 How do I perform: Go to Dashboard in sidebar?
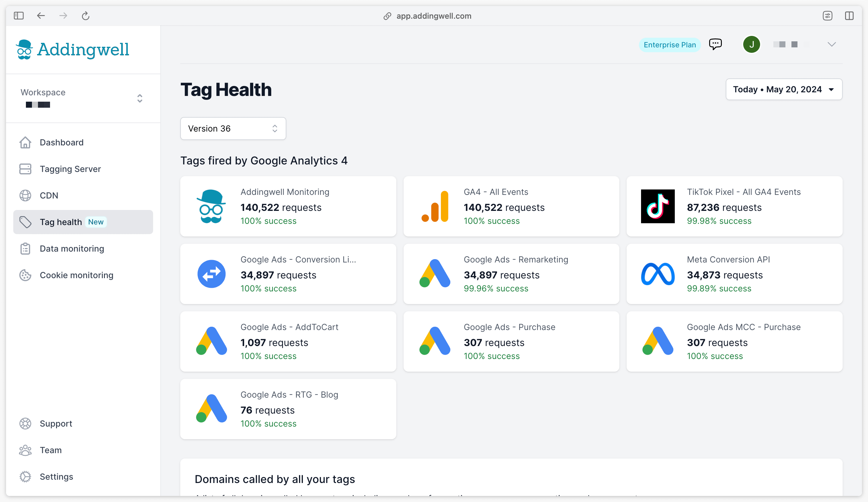[62, 142]
